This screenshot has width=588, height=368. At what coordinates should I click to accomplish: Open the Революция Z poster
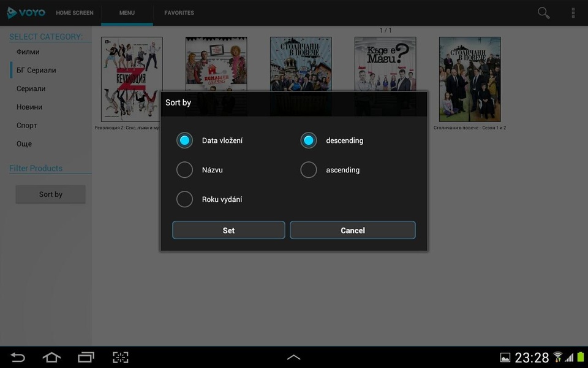point(132,79)
